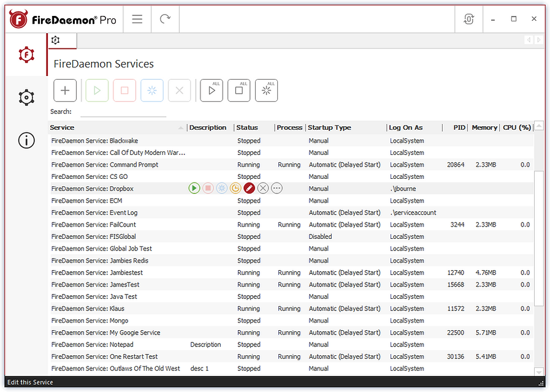Viewport: 550px width, 392px height.
Task: Select the FireDaemon Service: CS GO row
Action: (292, 176)
